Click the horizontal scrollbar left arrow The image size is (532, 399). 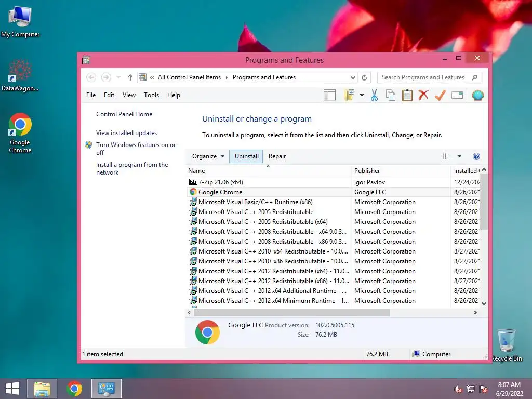point(189,312)
